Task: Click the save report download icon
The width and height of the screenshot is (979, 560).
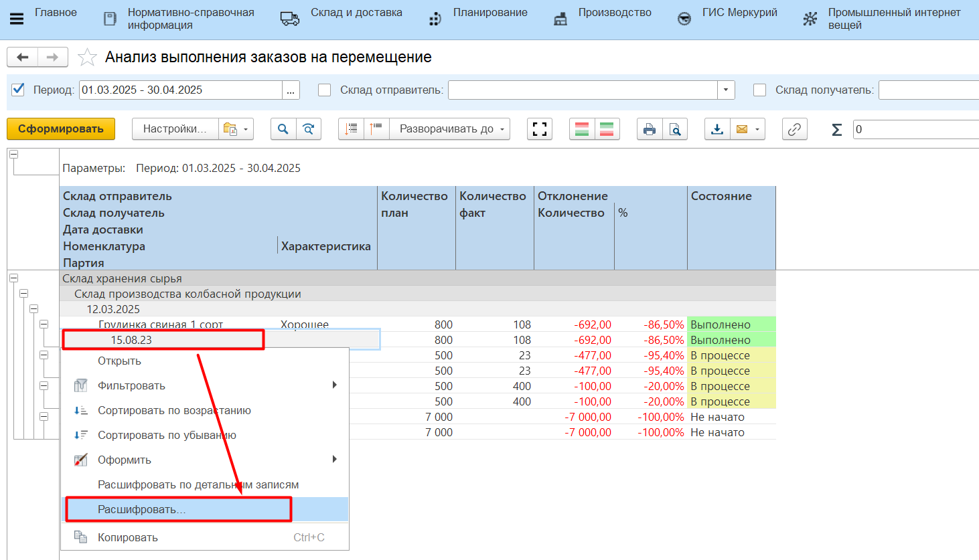Action: (x=717, y=129)
